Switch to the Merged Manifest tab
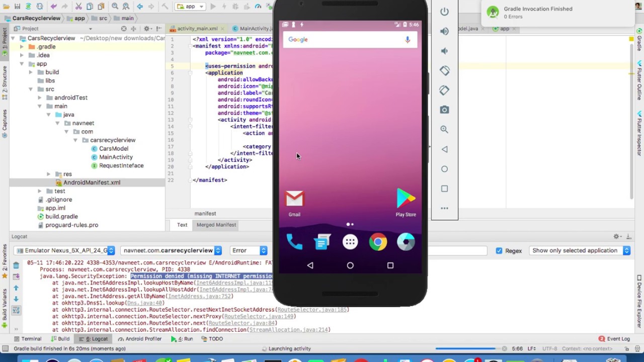The image size is (644, 362). click(x=216, y=225)
